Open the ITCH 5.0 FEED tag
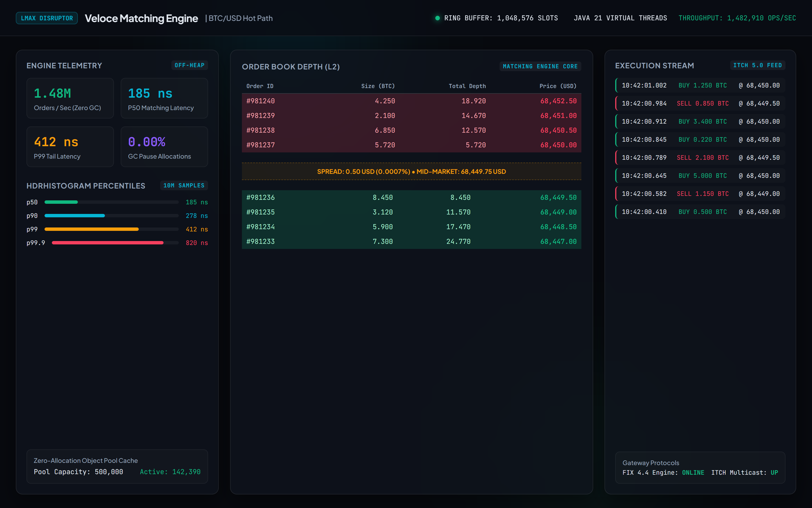 pyautogui.click(x=757, y=65)
